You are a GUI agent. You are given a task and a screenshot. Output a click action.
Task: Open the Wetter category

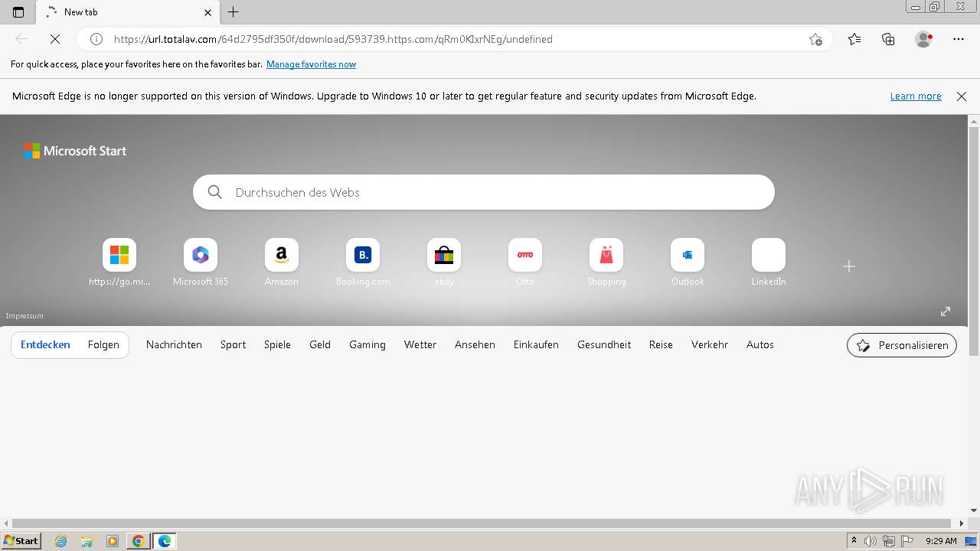point(420,345)
